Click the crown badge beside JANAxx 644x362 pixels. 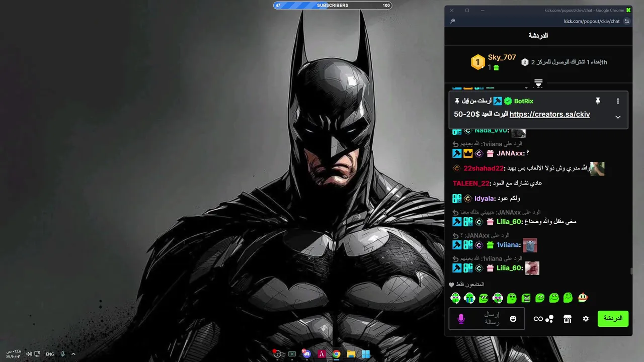(468, 153)
